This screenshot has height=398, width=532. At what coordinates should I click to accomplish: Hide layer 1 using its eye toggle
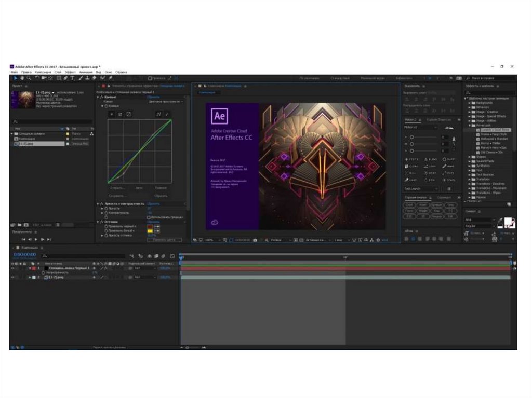[x=12, y=268]
